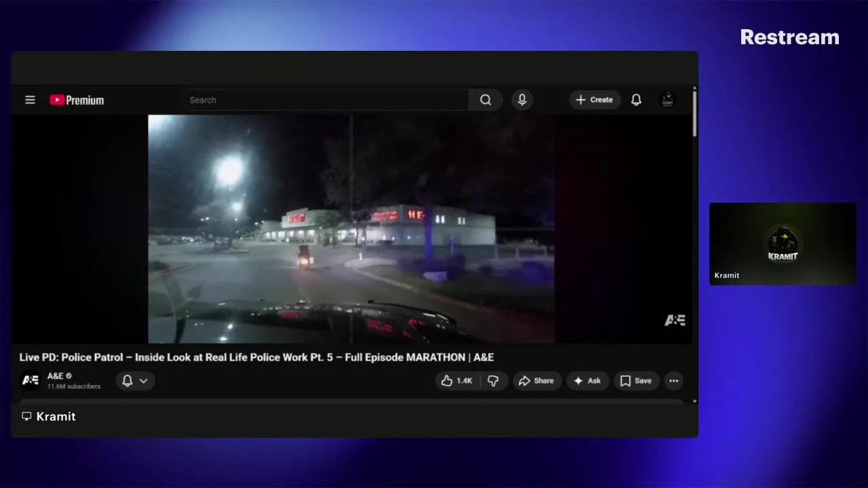Click the Kramit screen-share label
The width and height of the screenshot is (868, 488).
(x=56, y=416)
